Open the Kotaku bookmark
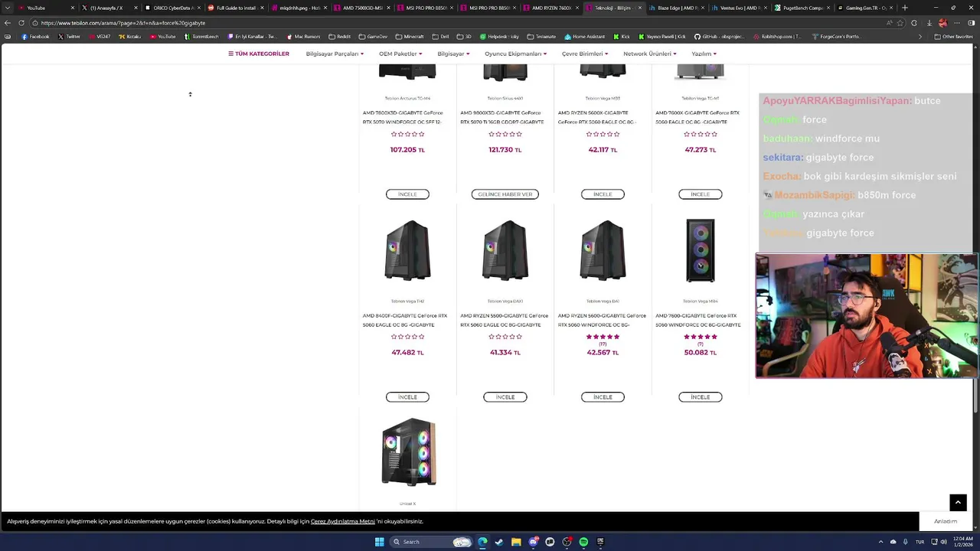The width and height of the screenshot is (980, 551). pyautogui.click(x=130, y=37)
